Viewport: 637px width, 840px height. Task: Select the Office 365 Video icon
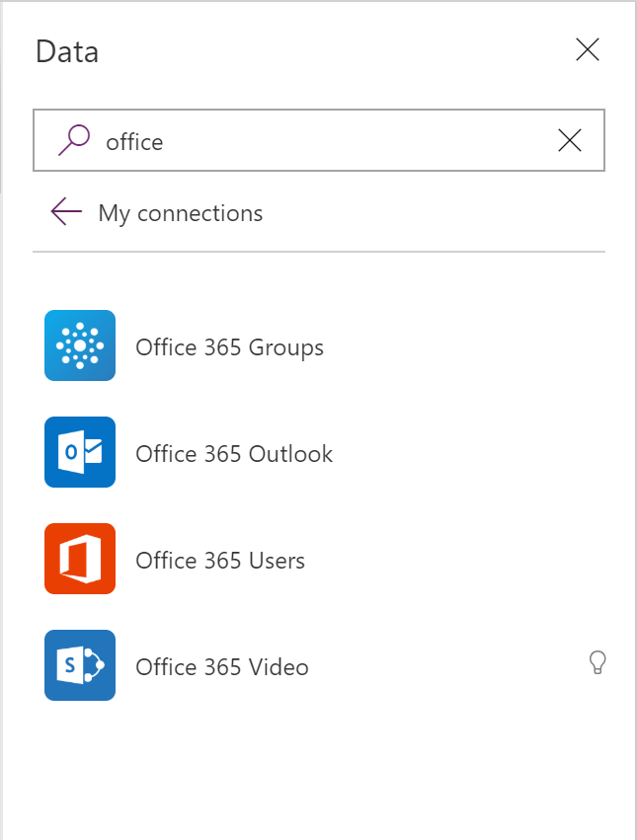(80, 665)
